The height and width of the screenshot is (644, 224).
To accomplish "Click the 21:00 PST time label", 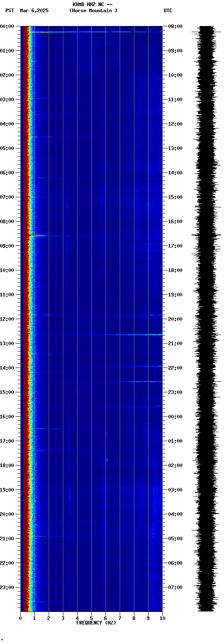I will 7,539.
